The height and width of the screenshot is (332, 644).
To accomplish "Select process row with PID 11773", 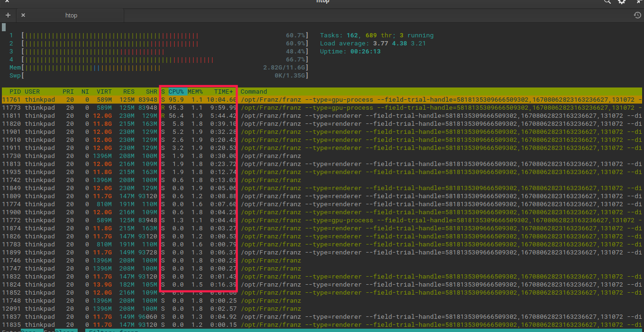I will [322, 108].
